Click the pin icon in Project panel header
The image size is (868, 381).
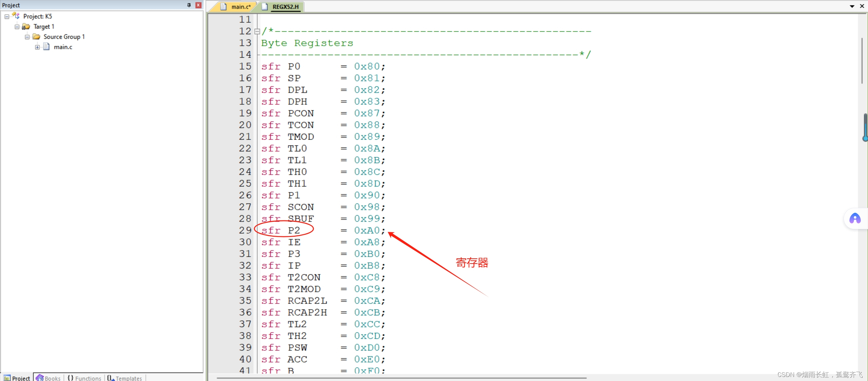point(189,5)
